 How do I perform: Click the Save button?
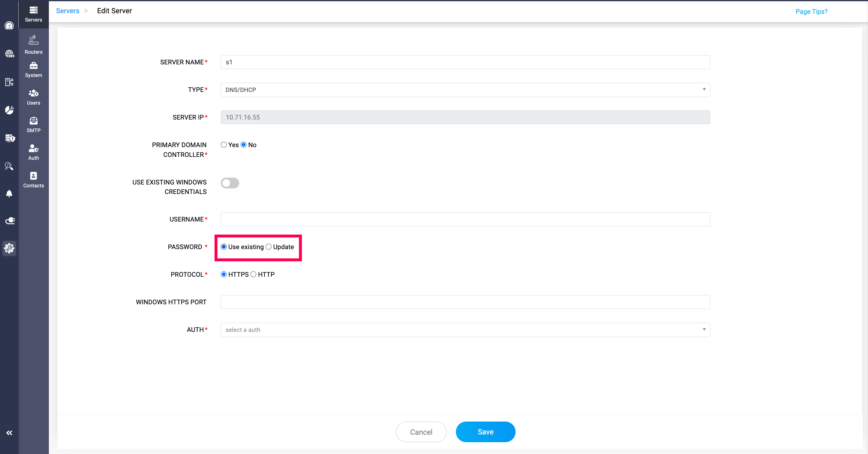485,432
